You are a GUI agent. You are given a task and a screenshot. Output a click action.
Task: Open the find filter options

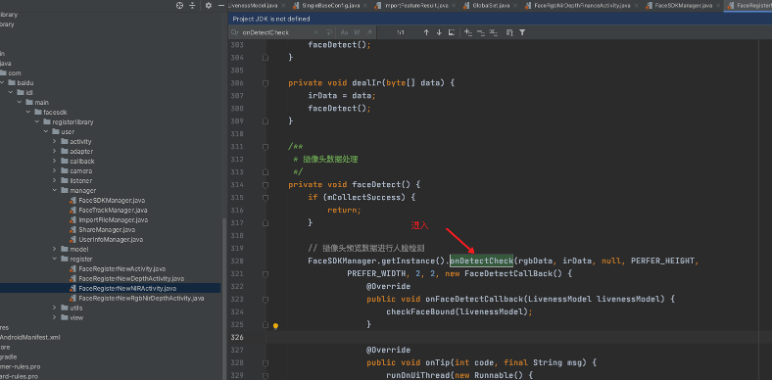[x=522, y=32]
